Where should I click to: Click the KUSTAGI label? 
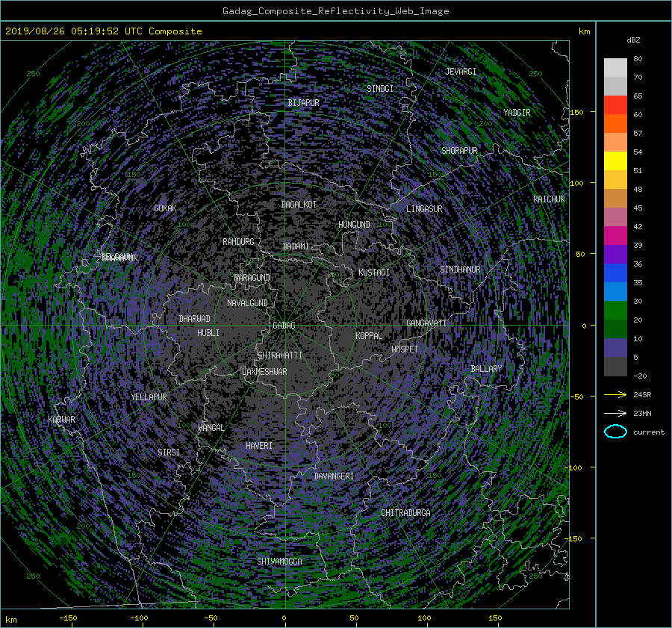tap(374, 273)
